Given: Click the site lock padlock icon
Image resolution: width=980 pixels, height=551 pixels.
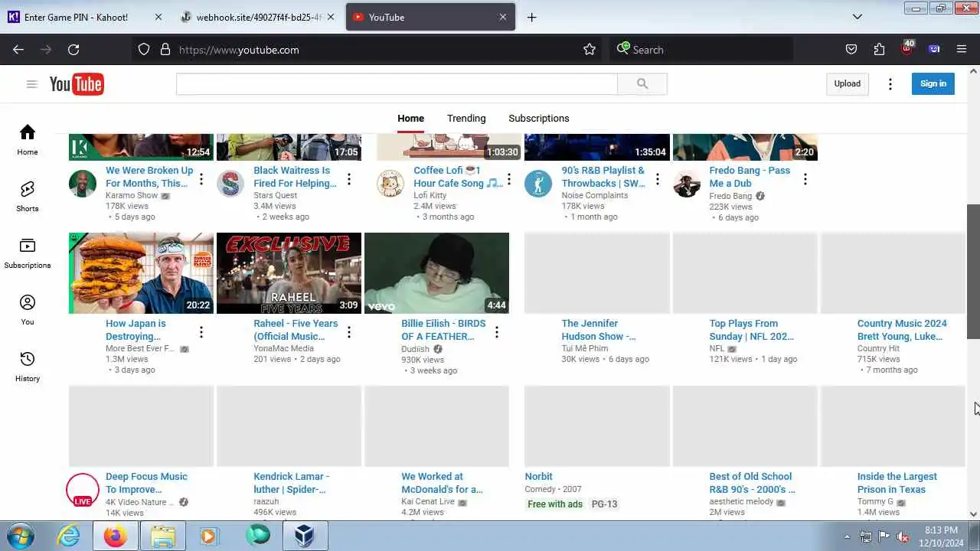Looking at the screenshot, I should (x=165, y=50).
